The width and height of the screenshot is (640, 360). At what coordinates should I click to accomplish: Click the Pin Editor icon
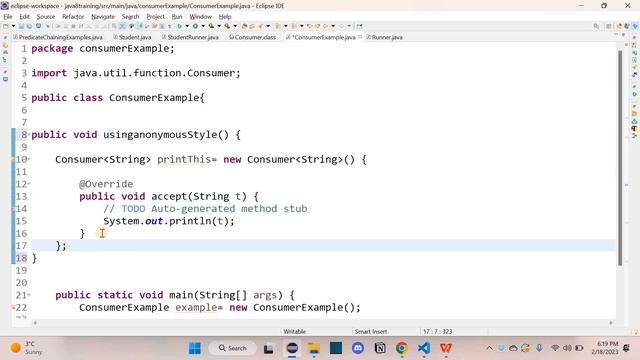(x=359, y=26)
